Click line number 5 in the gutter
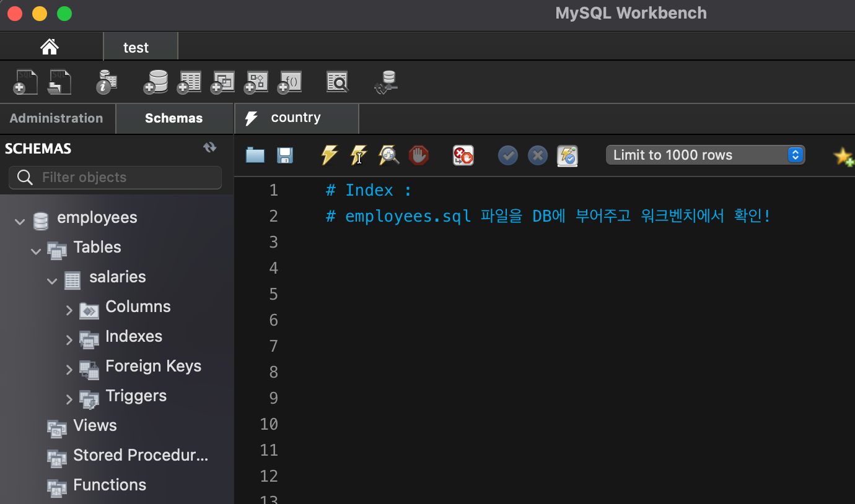 coord(274,294)
